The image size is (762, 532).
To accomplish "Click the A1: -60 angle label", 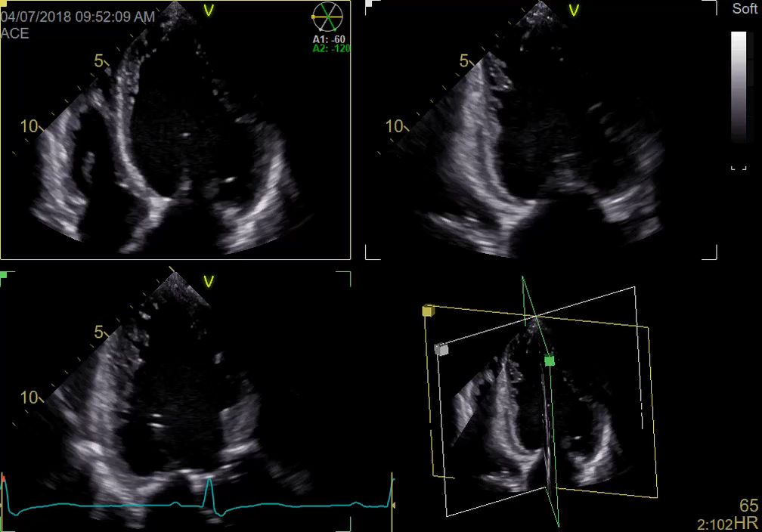I will 330,39.
